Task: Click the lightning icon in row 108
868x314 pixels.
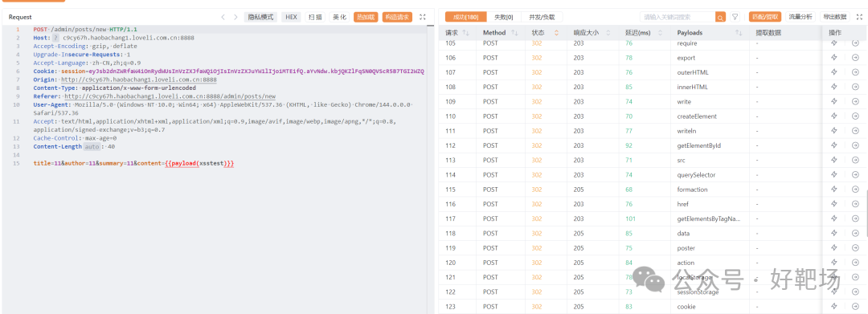Action: [x=834, y=87]
